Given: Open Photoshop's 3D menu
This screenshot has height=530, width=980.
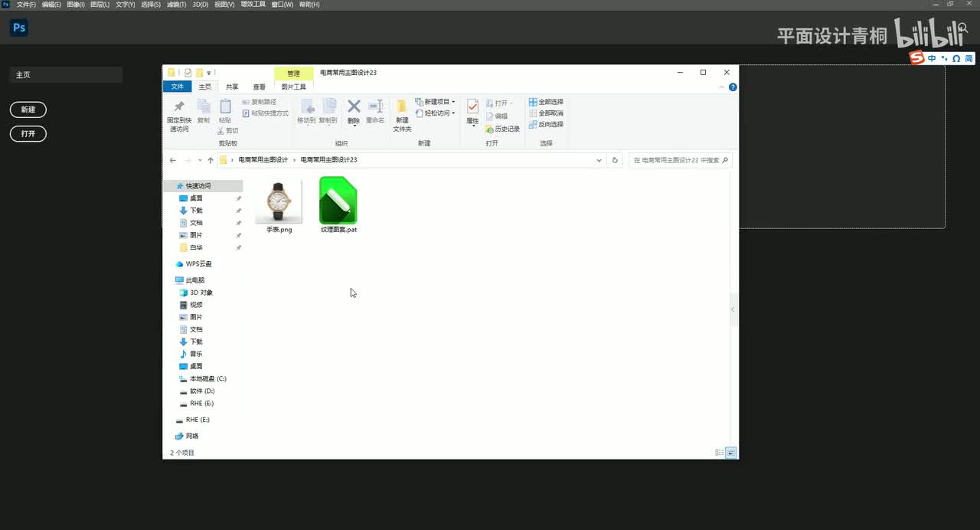Looking at the screenshot, I should [x=200, y=5].
